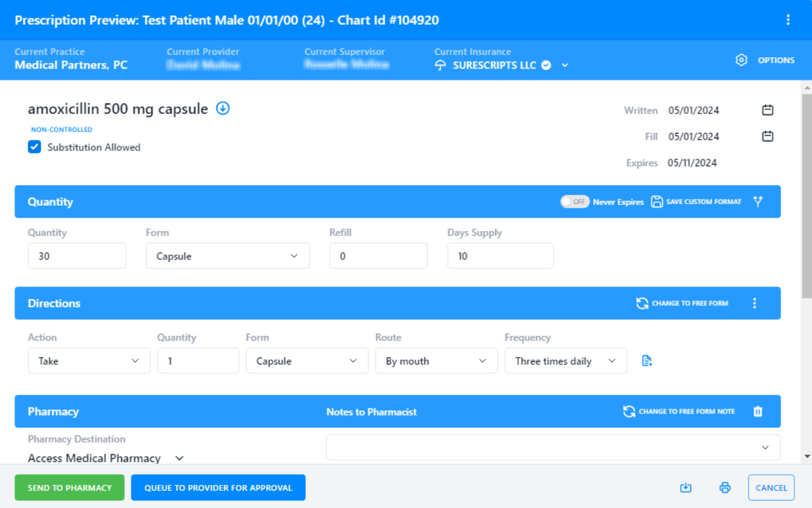Open the Frequency Three times daily dropdown
Screen dimensions: 812x508
(566, 361)
